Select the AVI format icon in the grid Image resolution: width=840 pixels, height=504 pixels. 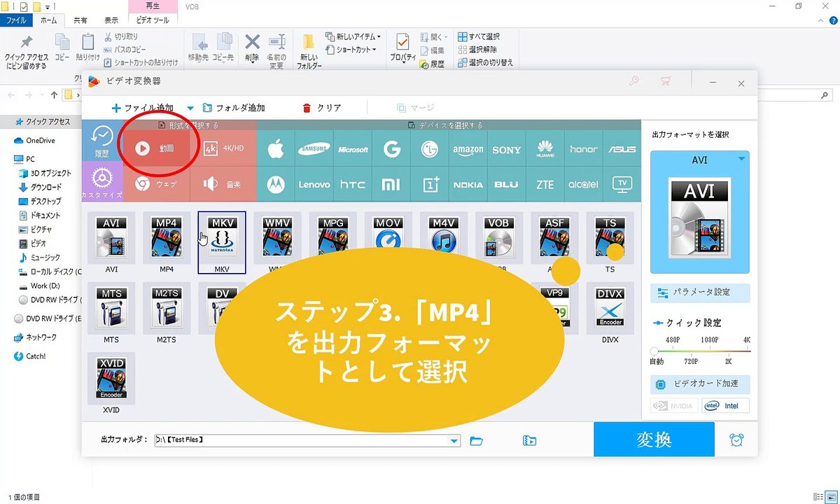point(111,239)
